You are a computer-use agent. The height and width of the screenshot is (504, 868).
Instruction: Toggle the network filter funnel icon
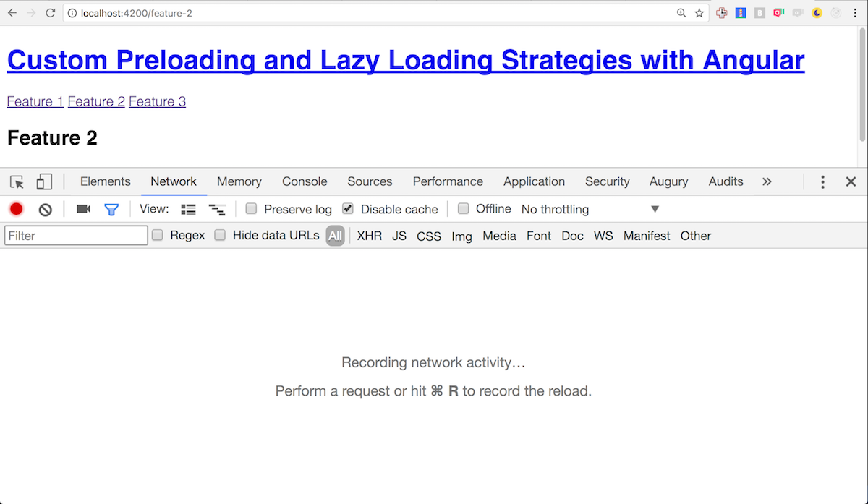tap(111, 210)
